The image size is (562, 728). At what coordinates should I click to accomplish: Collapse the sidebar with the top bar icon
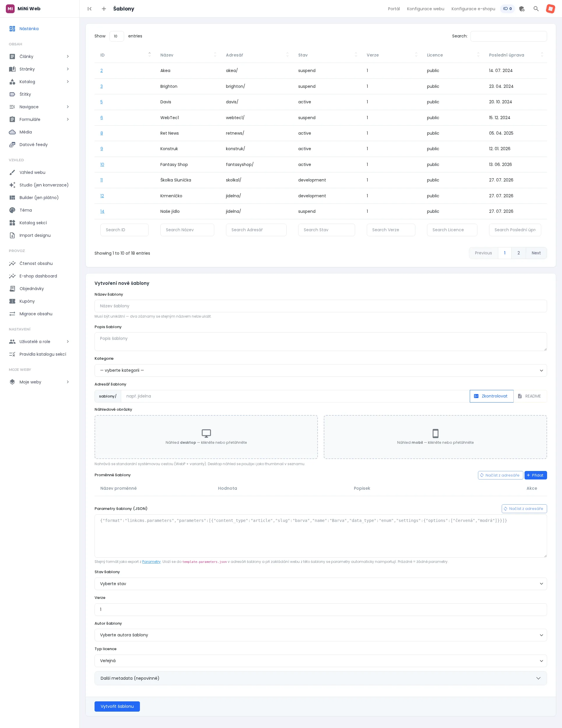(89, 9)
